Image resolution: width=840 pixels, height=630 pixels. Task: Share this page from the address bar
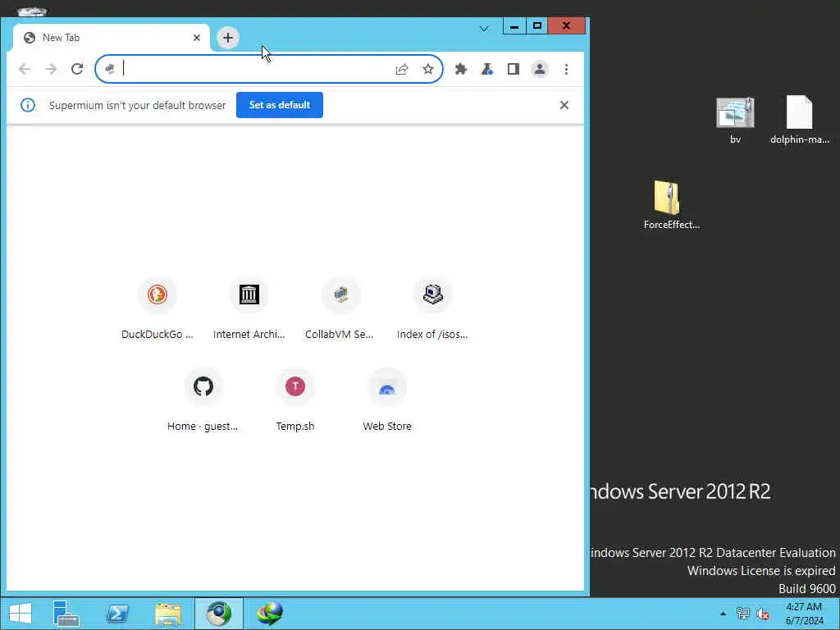coord(402,69)
